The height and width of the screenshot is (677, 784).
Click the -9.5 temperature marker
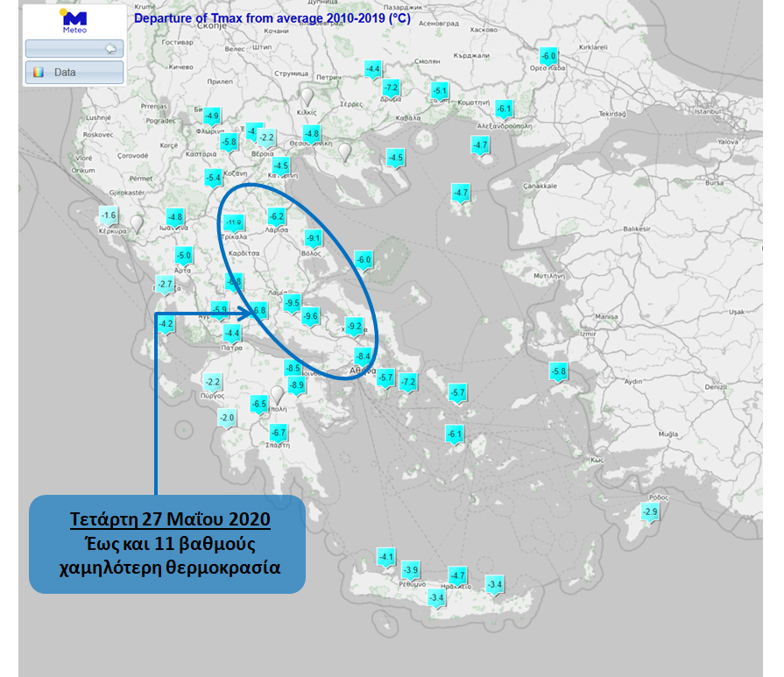point(292,304)
